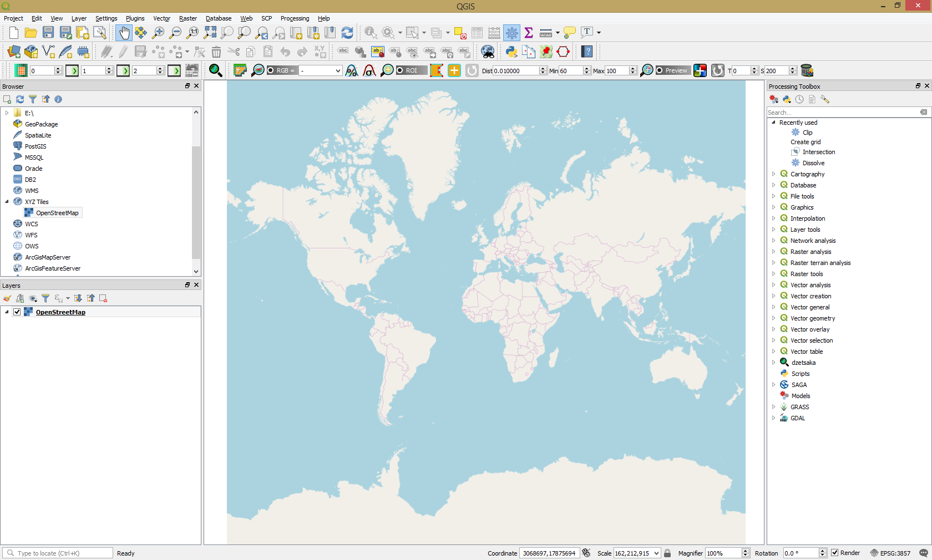Increase the Magnifier value stepper
The image size is (932, 560).
coord(745,551)
